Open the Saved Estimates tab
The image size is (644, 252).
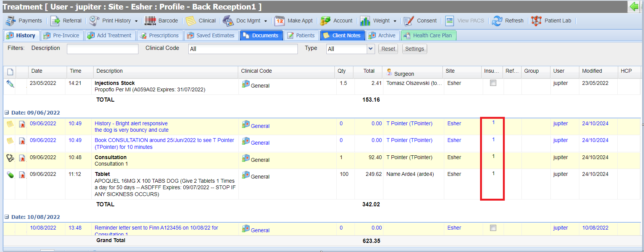[211, 35]
